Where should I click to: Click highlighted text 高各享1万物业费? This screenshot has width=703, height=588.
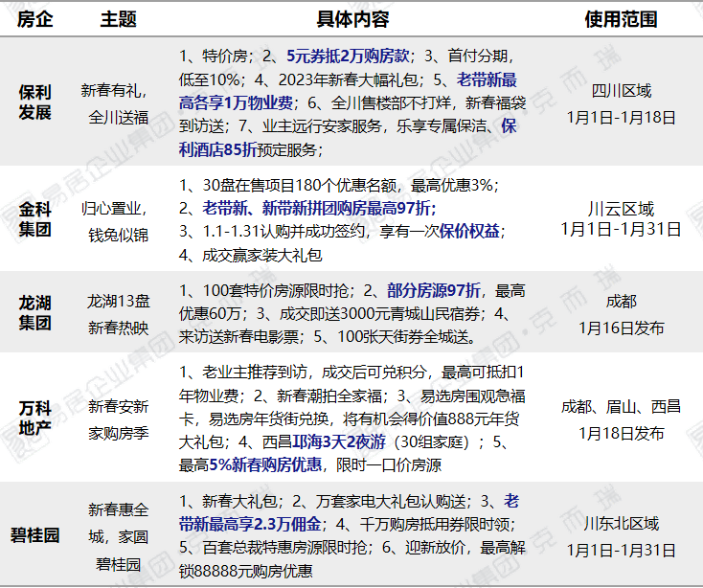coord(236,103)
